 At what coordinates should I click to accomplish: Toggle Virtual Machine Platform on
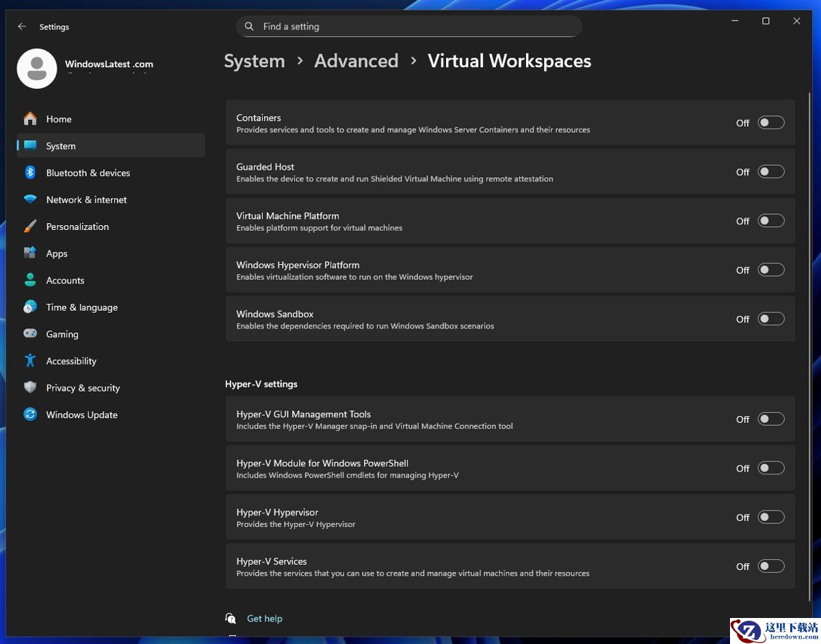pyautogui.click(x=770, y=221)
